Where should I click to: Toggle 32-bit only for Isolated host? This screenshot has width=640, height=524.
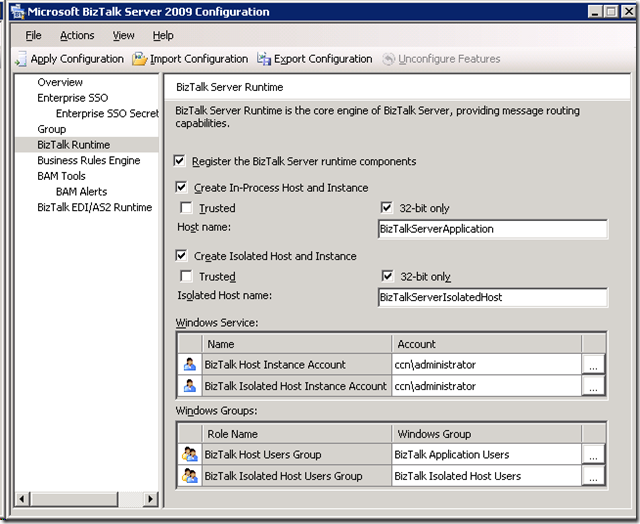coord(387,276)
